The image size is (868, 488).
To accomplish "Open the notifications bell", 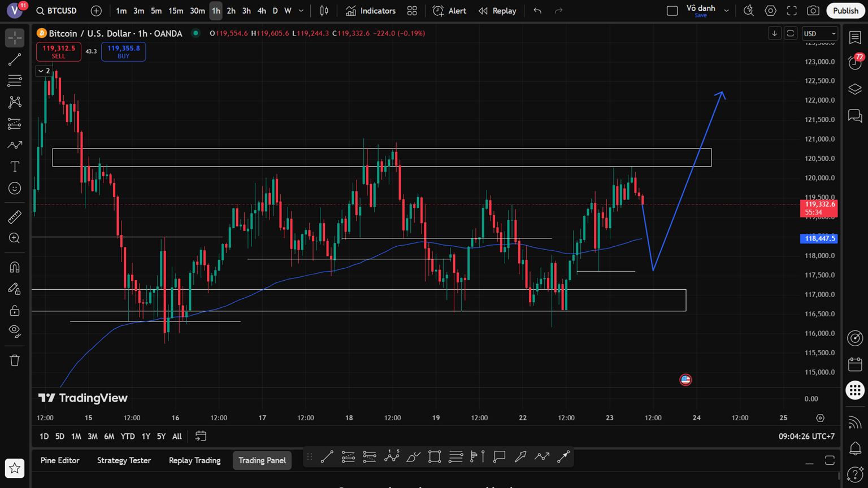I will [855, 448].
